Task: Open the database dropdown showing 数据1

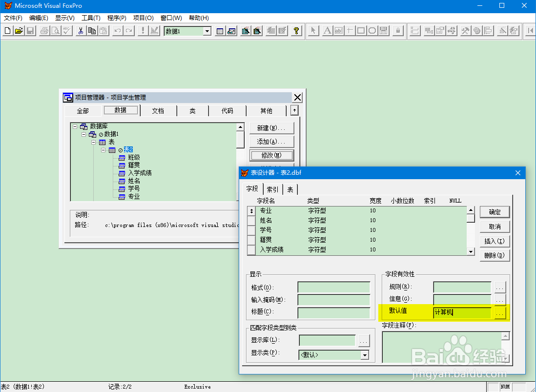Action: (x=207, y=31)
